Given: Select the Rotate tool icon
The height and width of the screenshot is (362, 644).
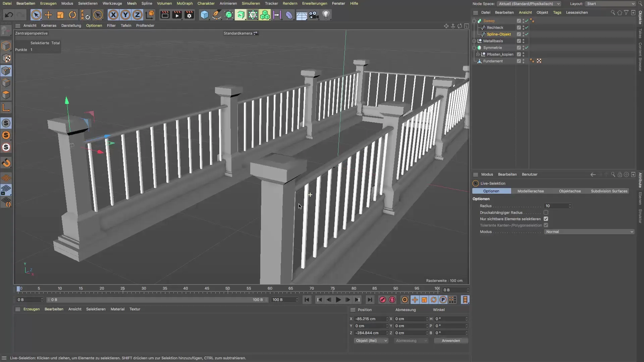Looking at the screenshot, I should pos(72,15).
